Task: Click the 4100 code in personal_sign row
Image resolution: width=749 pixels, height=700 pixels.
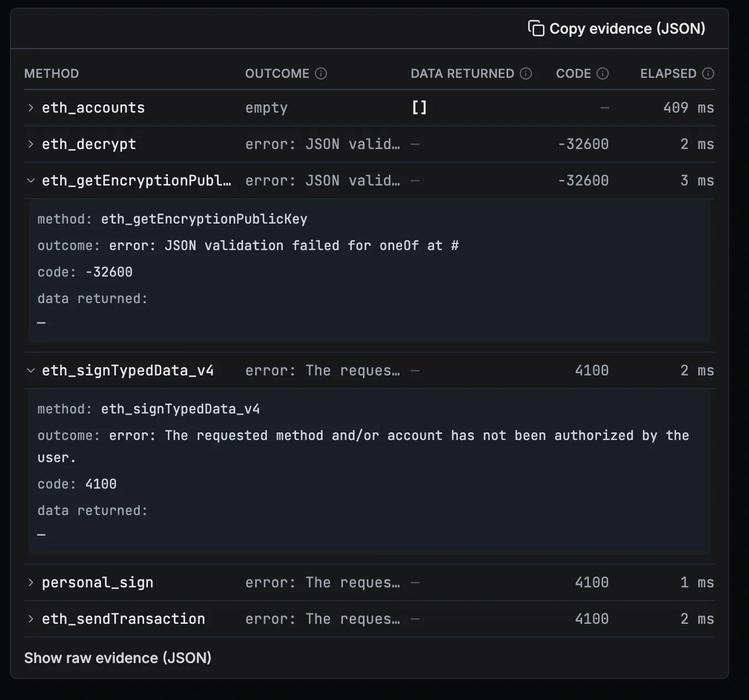Action: 592,582
